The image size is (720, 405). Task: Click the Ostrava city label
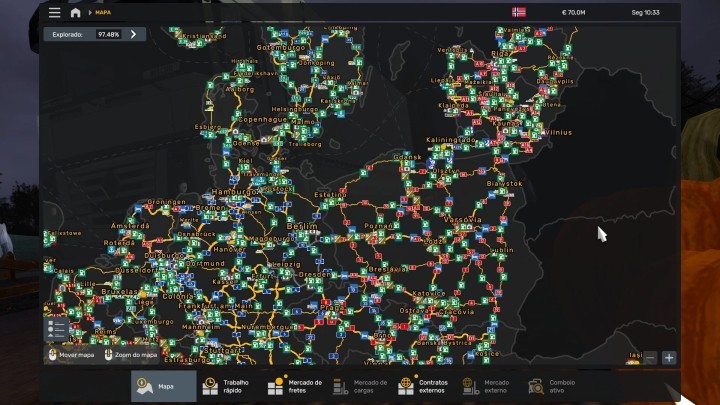[415, 311]
